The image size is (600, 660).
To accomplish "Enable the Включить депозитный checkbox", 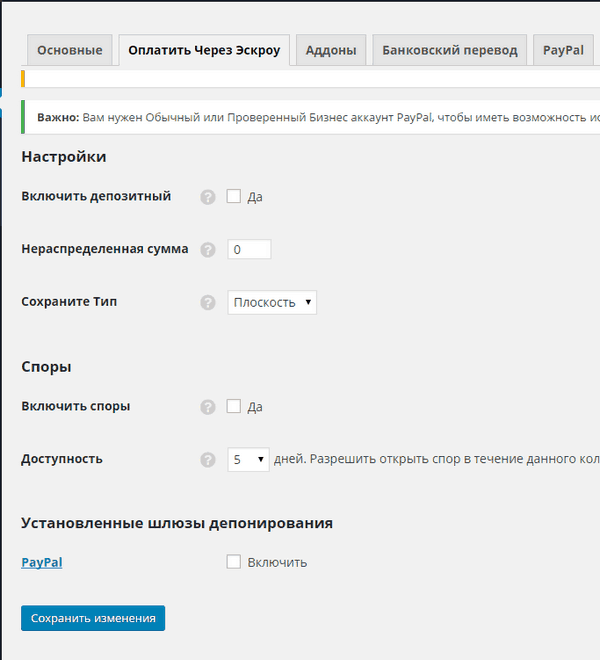I will coord(234,196).
